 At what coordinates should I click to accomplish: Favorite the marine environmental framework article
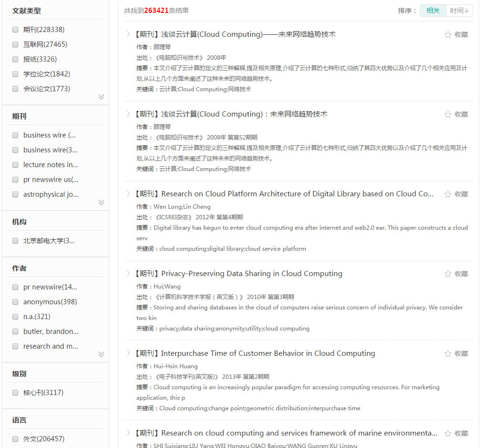[x=448, y=433]
